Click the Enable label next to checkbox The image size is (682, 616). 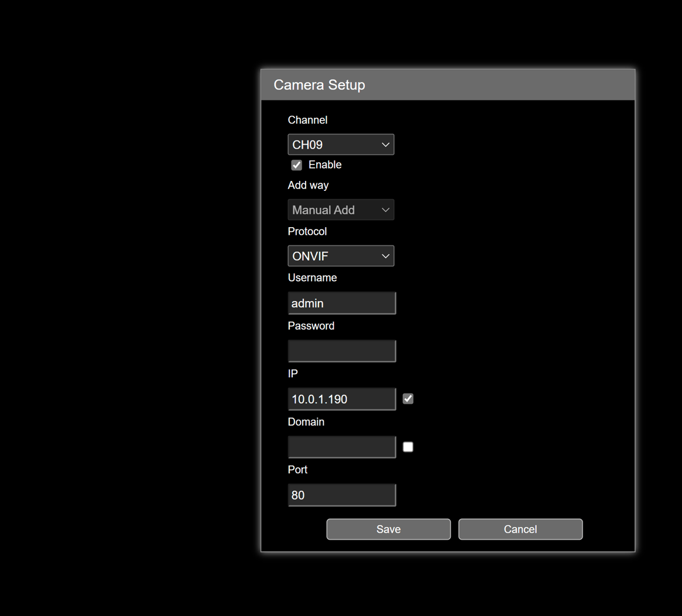[324, 165]
